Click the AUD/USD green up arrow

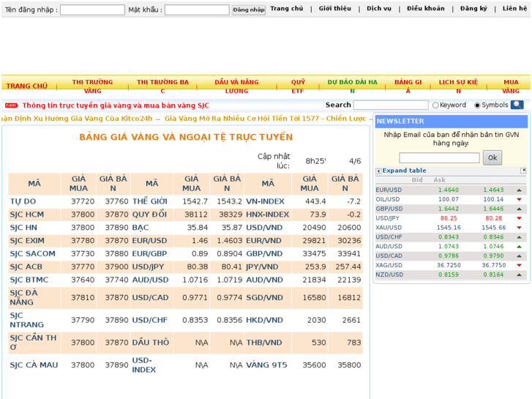click(519, 246)
